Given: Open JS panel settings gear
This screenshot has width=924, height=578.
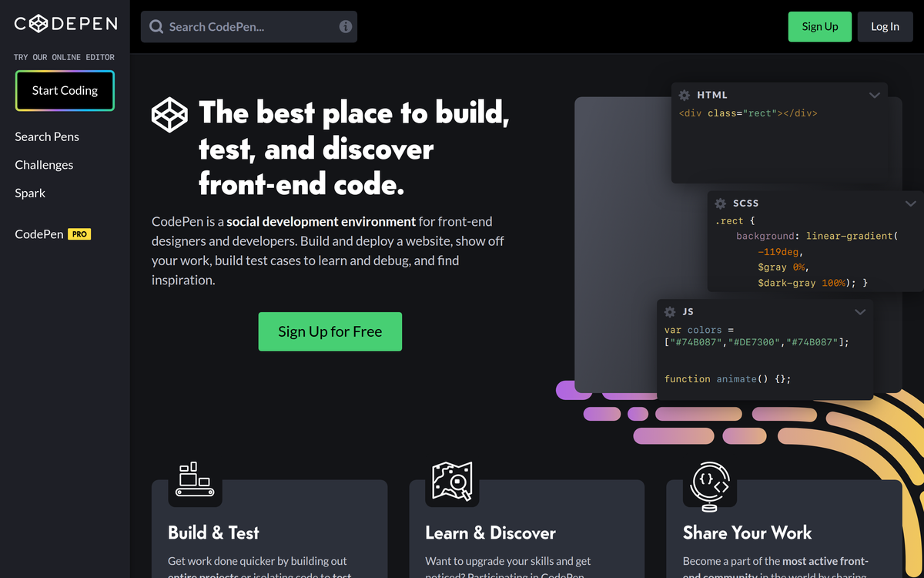Looking at the screenshot, I should click(x=670, y=312).
